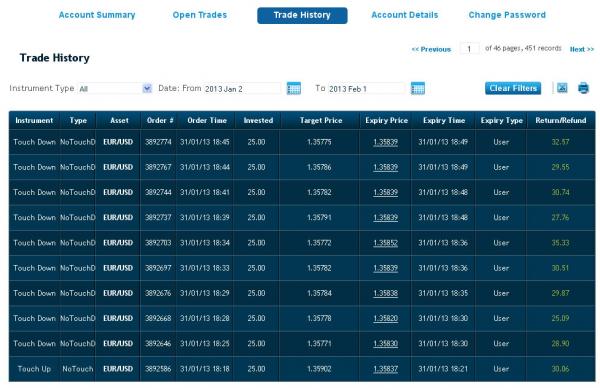The width and height of the screenshot is (600, 388).
Task: Click the printer icon to print history
Action: point(583,88)
